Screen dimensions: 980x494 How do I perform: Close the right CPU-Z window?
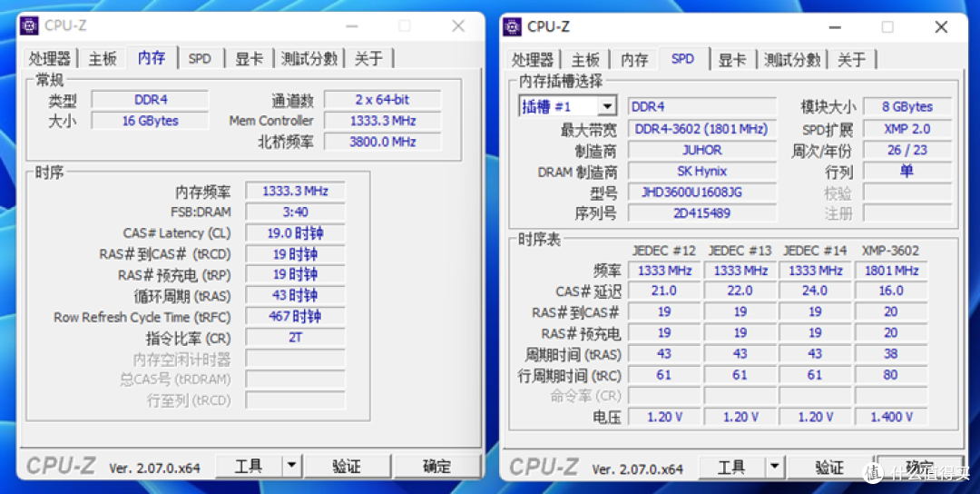(941, 27)
